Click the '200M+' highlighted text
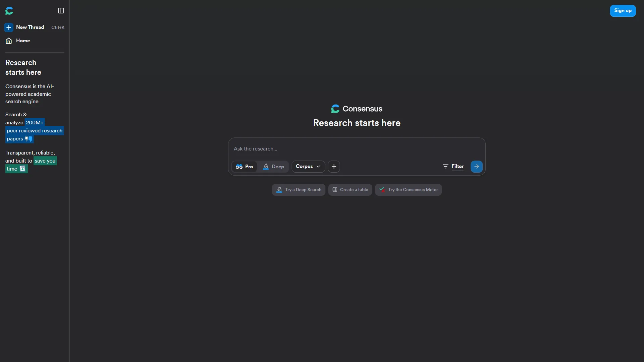644x362 pixels. point(35,123)
